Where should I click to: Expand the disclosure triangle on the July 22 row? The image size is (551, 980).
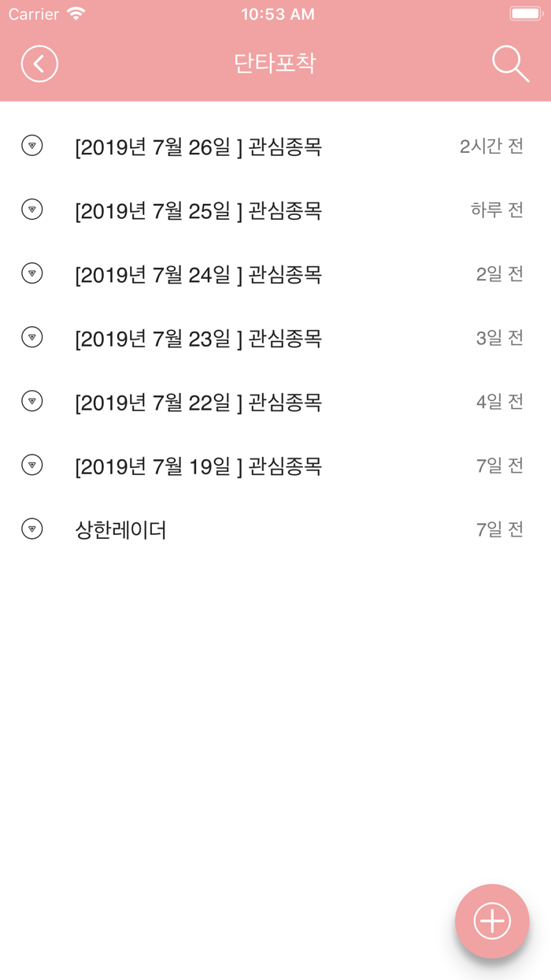[x=31, y=401]
